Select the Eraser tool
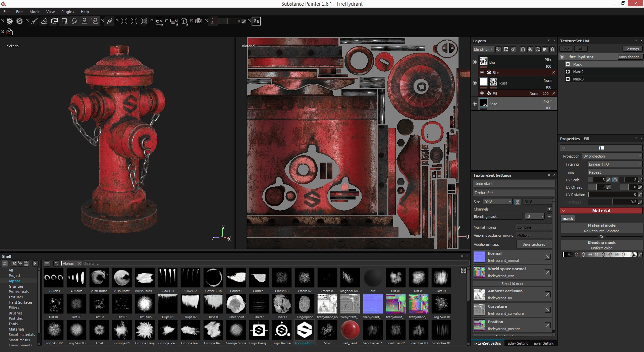This screenshot has width=644, height=352. (x=44, y=21)
